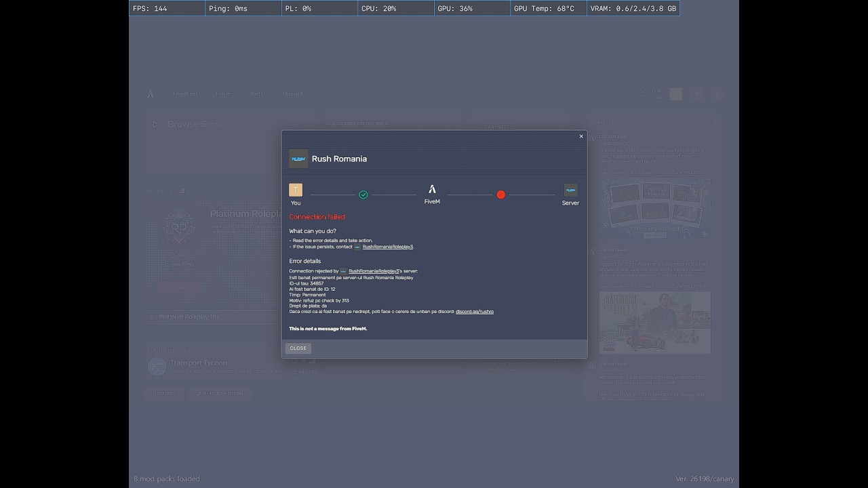Select the 'ID-ul tau: 34857' line
Screen dimensions: 868x488
pyautogui.click(x=307, y=283)
